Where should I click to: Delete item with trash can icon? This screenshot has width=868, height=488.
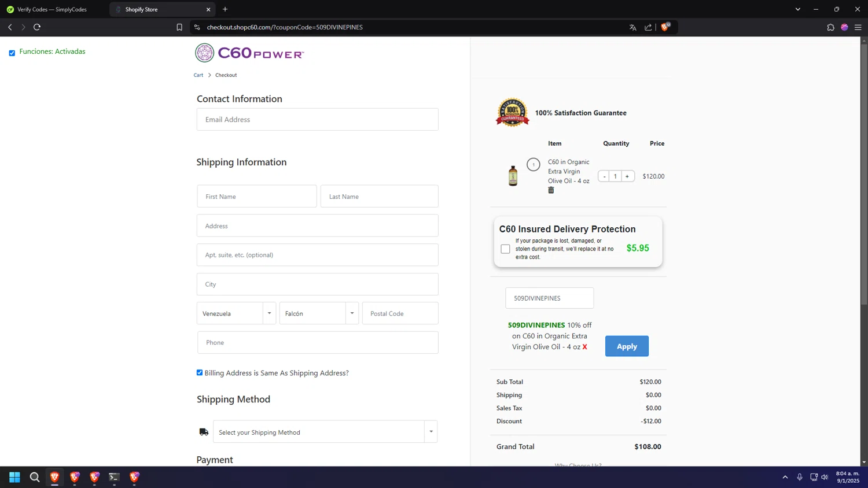(x=551, y=190)
